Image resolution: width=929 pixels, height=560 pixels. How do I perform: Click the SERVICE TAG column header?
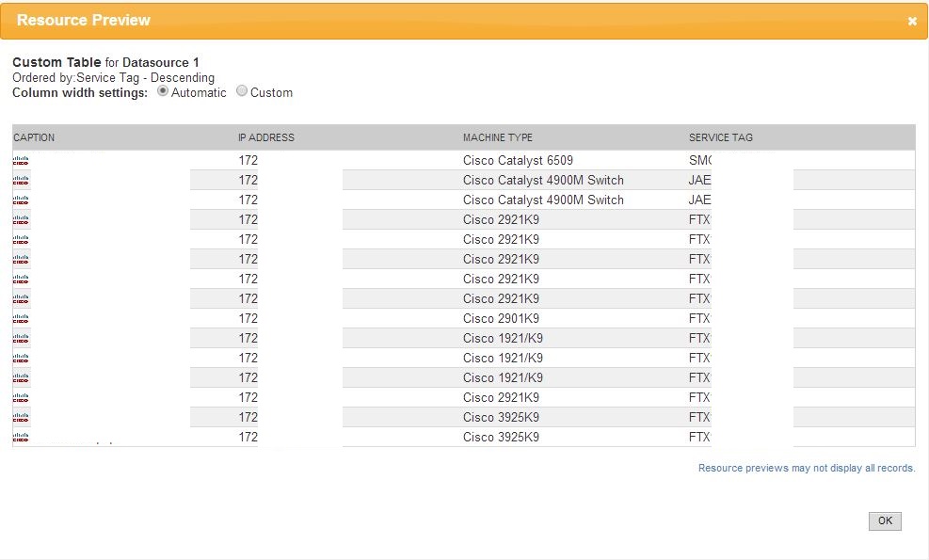(x=720, y=137)
